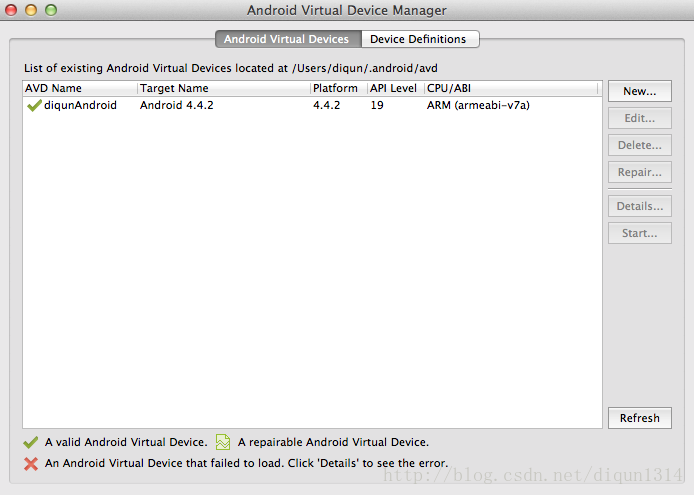Screen dimensions: 694x495
Task: Click the API level 19 cell
Action: 377,105
